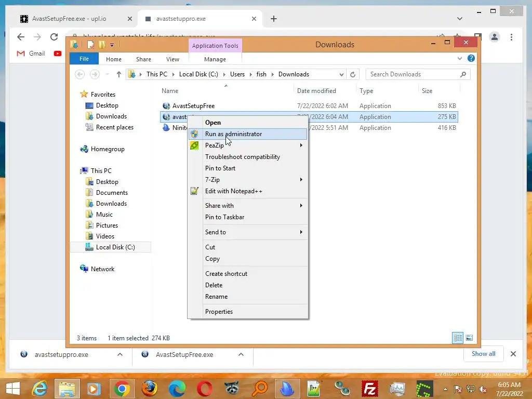
Task: Choose Open from the context menu
Action: 248,123
